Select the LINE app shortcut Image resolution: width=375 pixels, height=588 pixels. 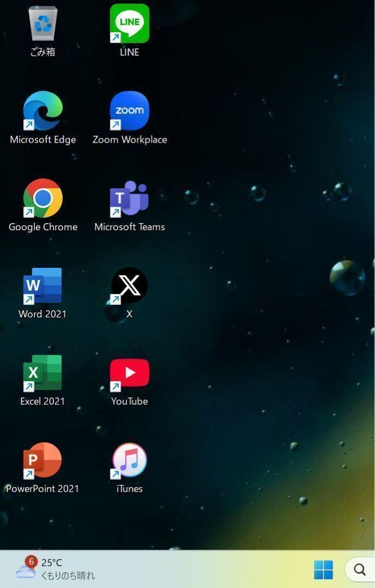point(130,24)
